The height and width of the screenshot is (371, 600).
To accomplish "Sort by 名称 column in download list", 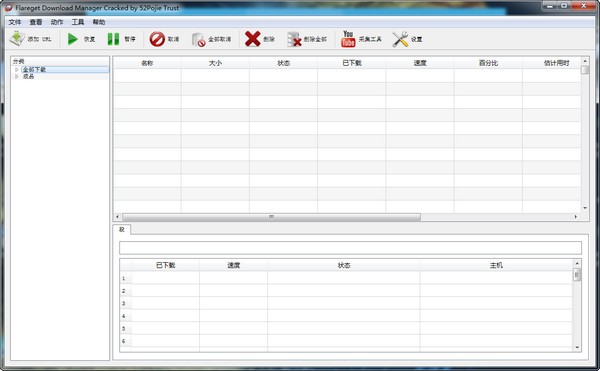I will pyautogui.click(x=147, y=63).
